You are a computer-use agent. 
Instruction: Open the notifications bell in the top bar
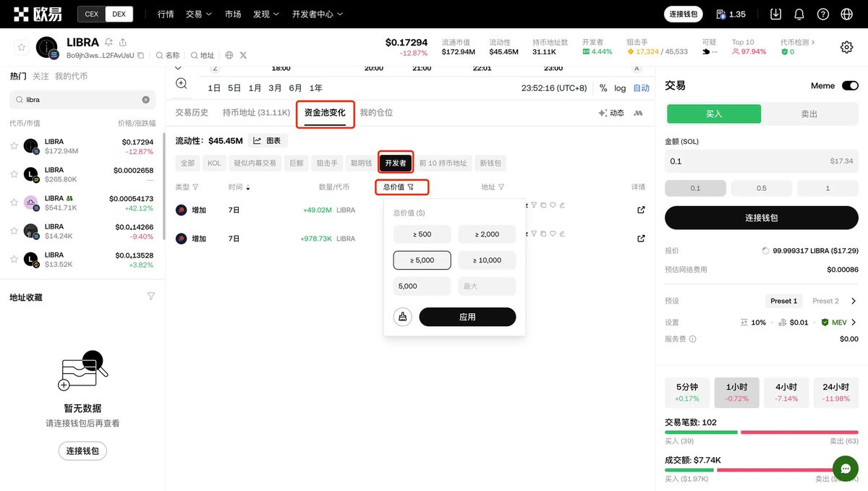click(x=799, y=14)
